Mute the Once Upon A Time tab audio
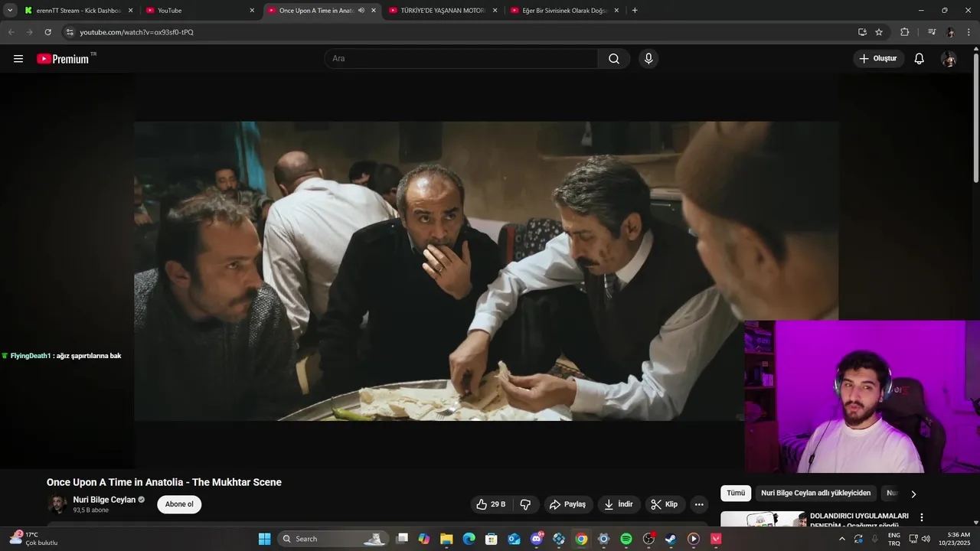 pos(361,11)
